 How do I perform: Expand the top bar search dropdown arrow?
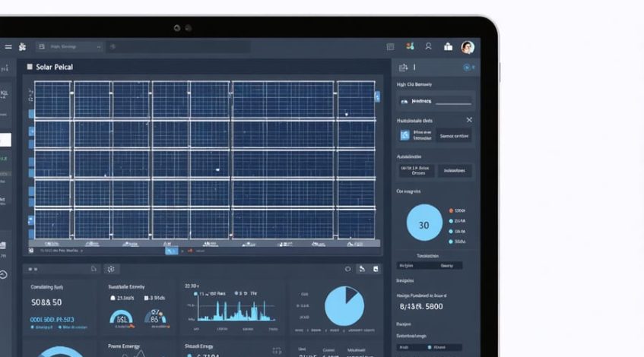(x=99, y=47)
